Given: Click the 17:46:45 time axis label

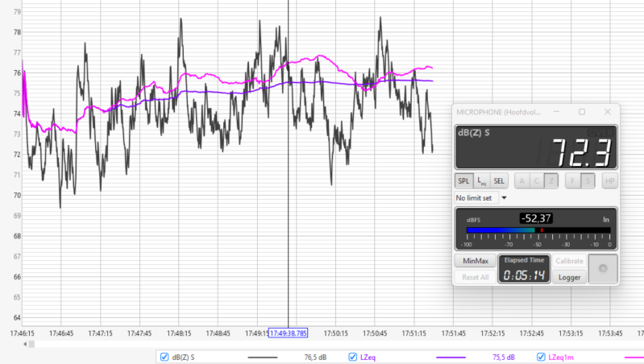Looking at the screenshot, I should tap(61, 333).
